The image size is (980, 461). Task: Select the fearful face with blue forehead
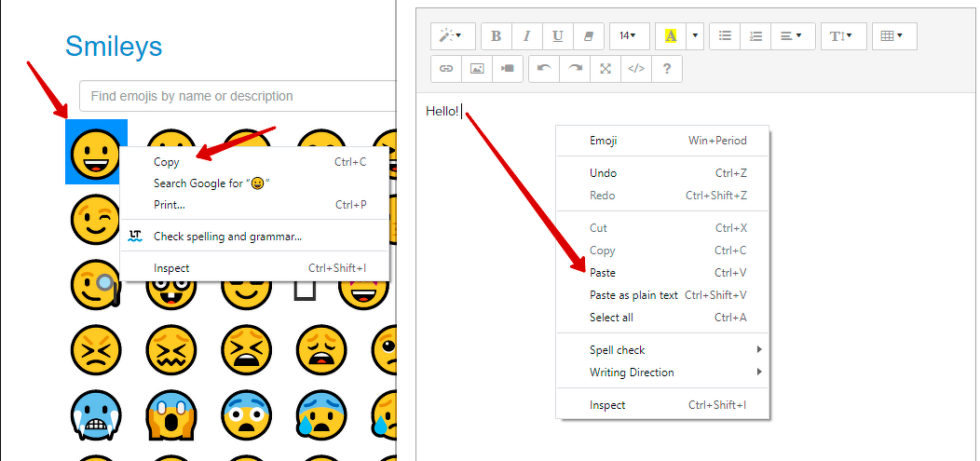[x=247, y=414]
